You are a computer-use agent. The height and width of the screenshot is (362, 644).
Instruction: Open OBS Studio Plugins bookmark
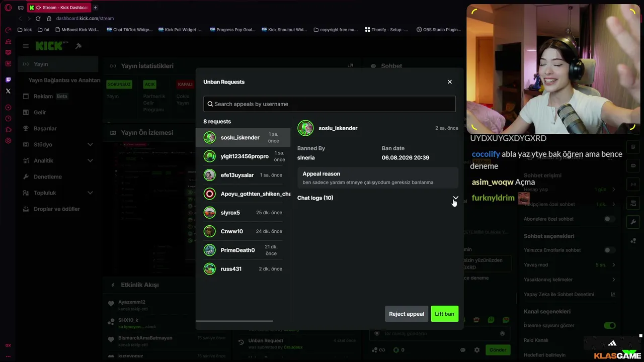click(x=439, y=30)
